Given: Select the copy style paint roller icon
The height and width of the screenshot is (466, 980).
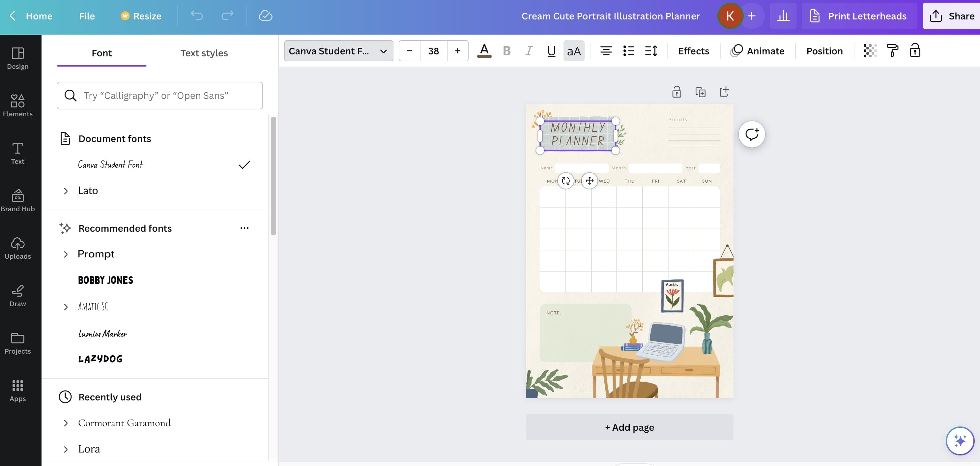Looking at the screenshot, I should [892, 50].
